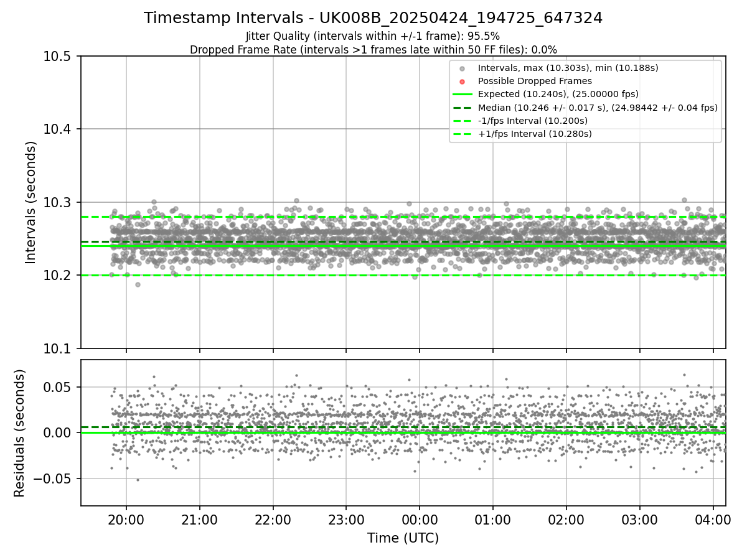Click legend entry '-1/fps Interval (10.200s)'

tap(532, 121)
